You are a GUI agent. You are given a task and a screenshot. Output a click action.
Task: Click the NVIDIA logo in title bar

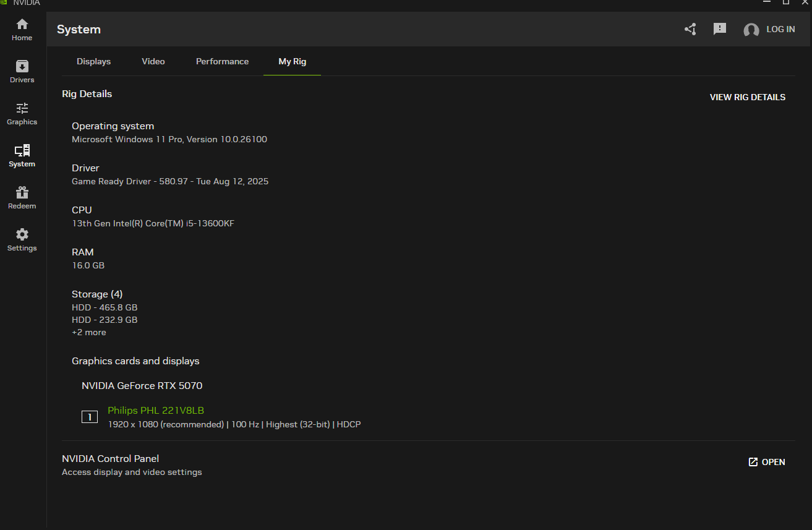pos(4,2)
